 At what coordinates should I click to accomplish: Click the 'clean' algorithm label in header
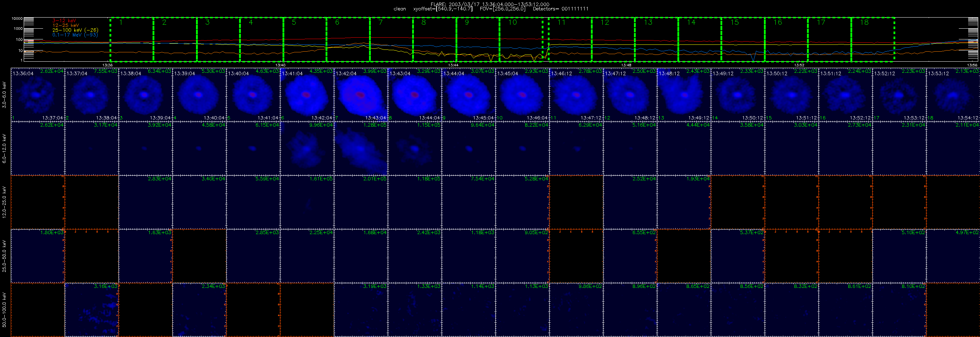400,9
